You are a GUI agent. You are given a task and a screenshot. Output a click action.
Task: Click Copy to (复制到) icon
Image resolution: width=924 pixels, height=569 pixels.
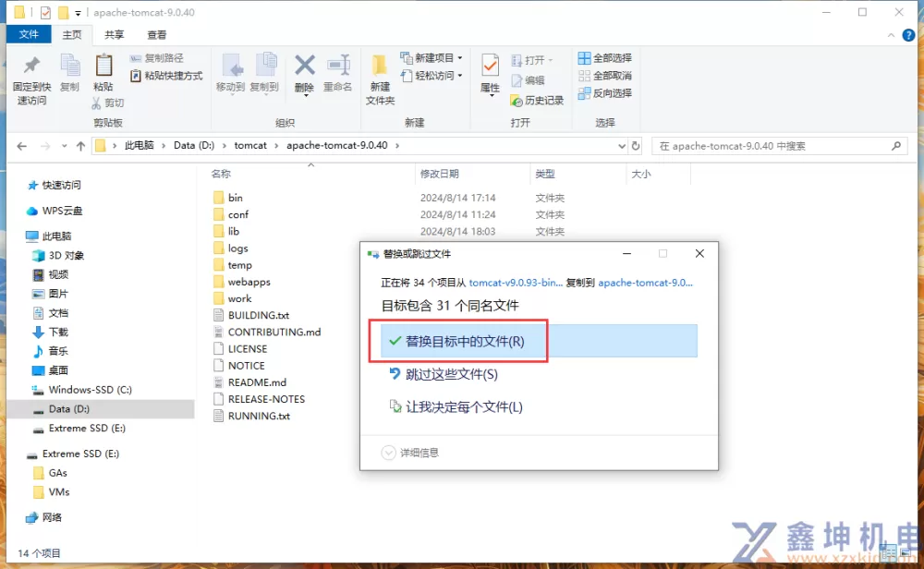pyautogui.click(x=264, y=66)
